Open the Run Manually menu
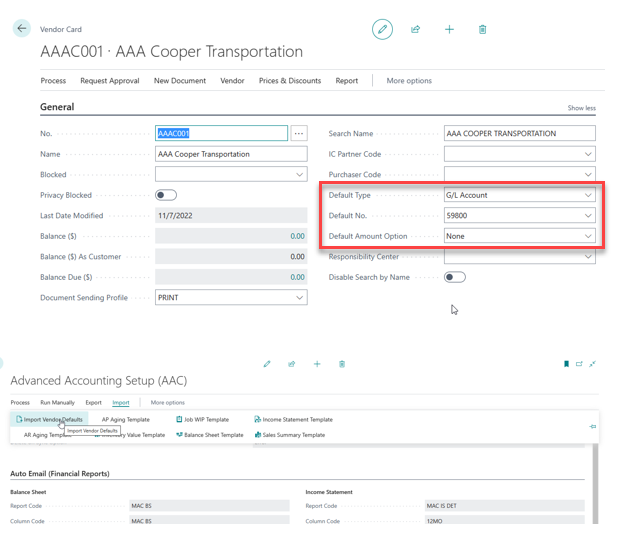 point(57,402)
